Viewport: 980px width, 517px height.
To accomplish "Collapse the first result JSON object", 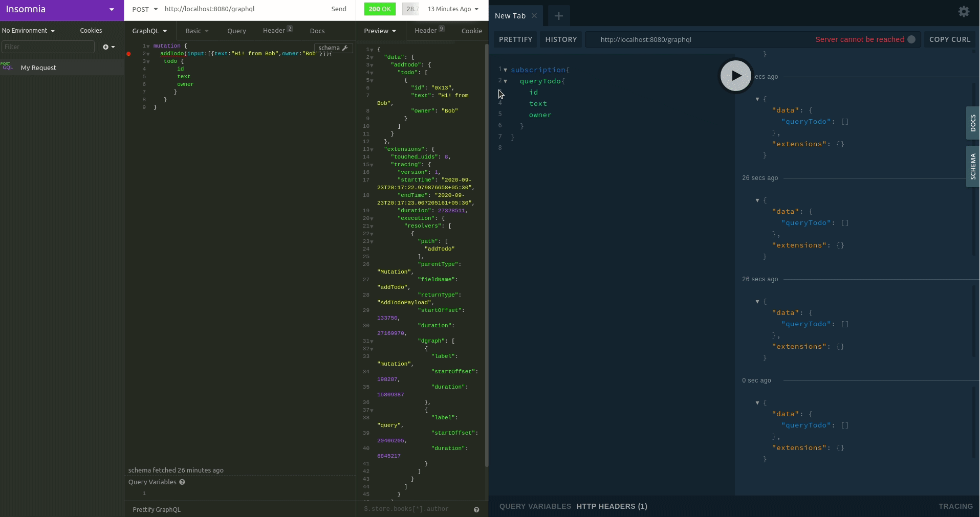I will 757,99.
